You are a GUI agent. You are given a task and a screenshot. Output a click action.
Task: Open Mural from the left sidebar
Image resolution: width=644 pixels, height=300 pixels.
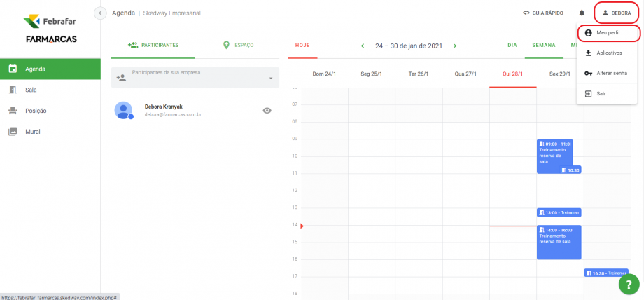coord(32,132)
